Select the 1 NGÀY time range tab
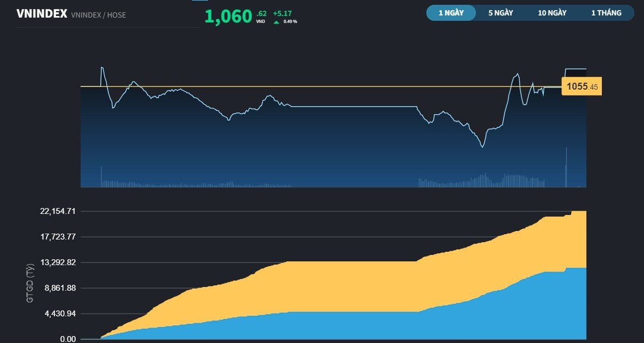This screenshot has height=343, width=644. point(451,13)
